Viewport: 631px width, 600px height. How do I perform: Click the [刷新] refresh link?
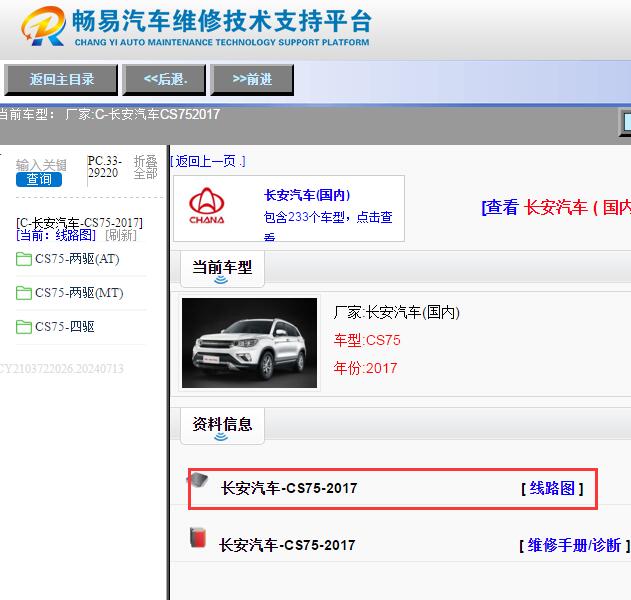click(121, 235)
